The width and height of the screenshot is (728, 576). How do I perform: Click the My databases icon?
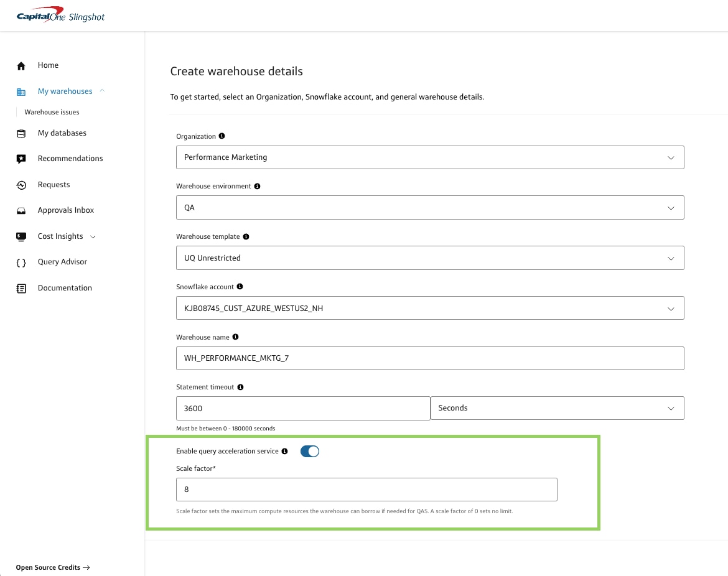point(21,132)
